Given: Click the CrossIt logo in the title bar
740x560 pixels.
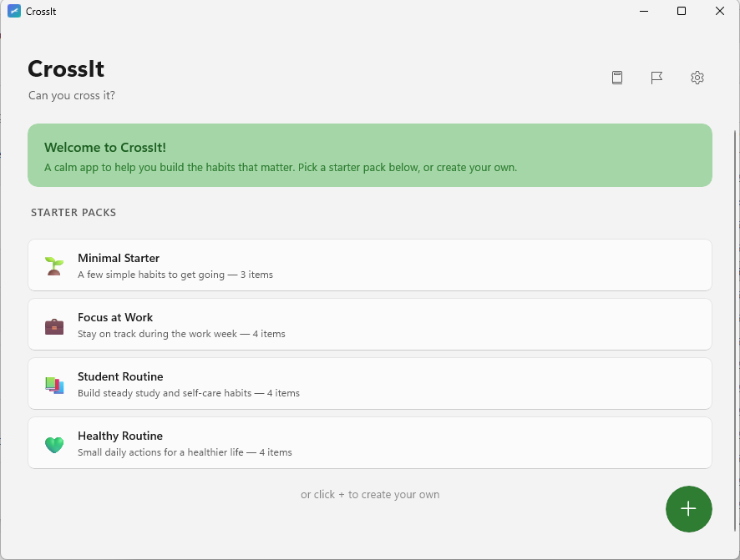Looking at the screenshot, I should tap(14, 11).
